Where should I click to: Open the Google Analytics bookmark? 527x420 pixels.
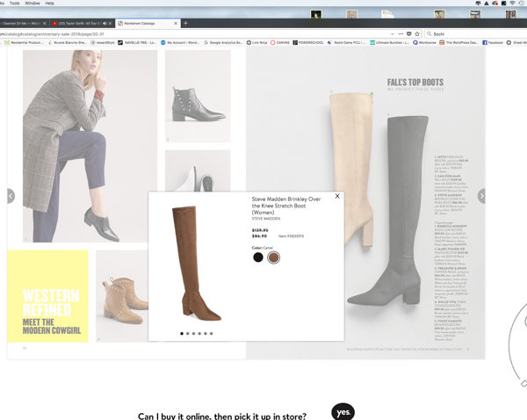(x=223, y=43)
